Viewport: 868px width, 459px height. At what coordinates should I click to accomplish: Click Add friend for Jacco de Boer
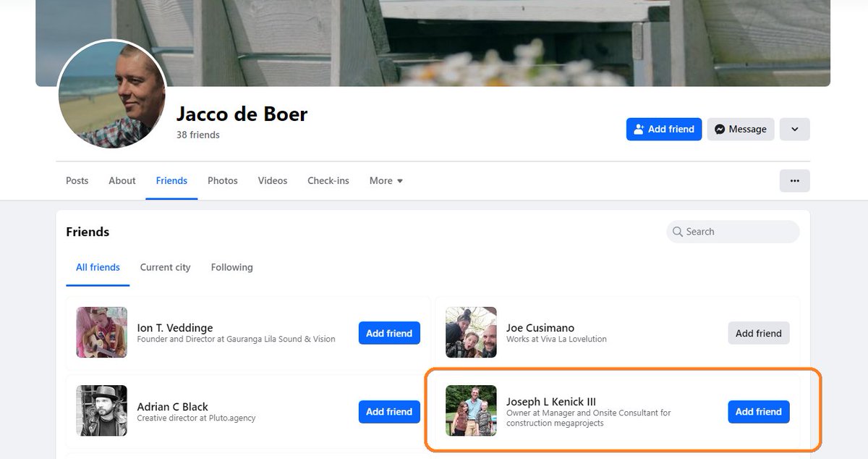[664, 129]
